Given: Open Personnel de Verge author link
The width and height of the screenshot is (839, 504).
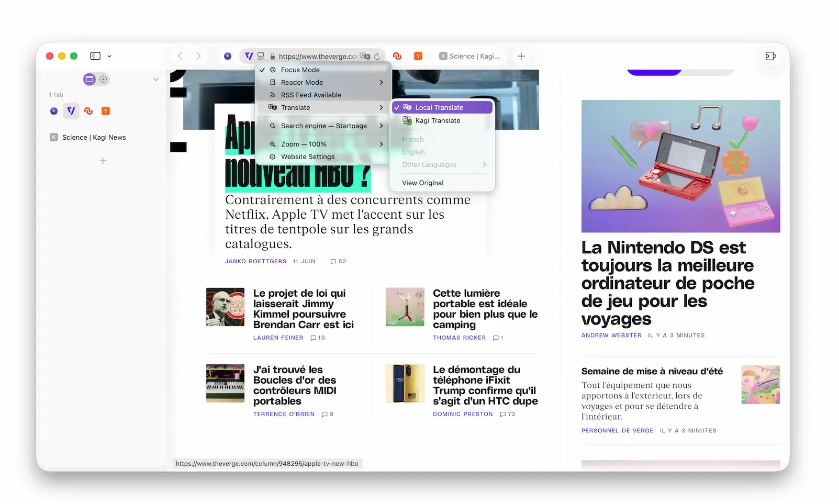Looking at the screenshot, I should [x=617, y=431].
